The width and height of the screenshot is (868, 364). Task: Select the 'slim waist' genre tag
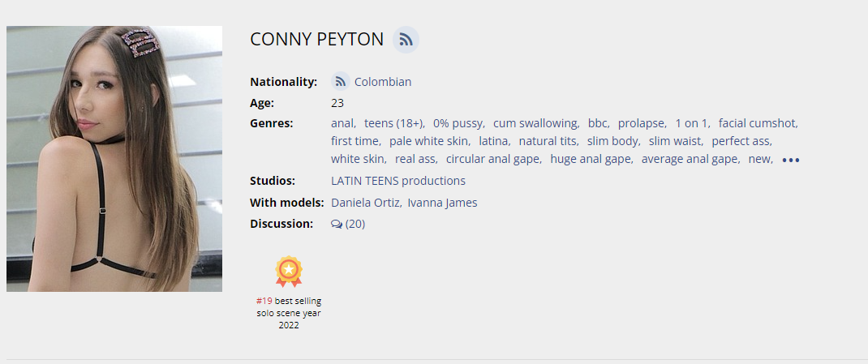[675, 141]
